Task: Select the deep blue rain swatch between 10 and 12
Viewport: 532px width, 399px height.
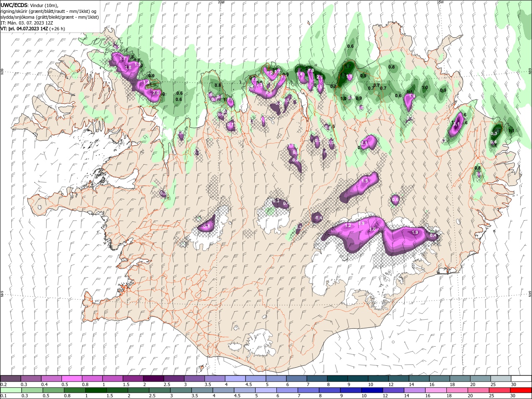Action: 372,390
